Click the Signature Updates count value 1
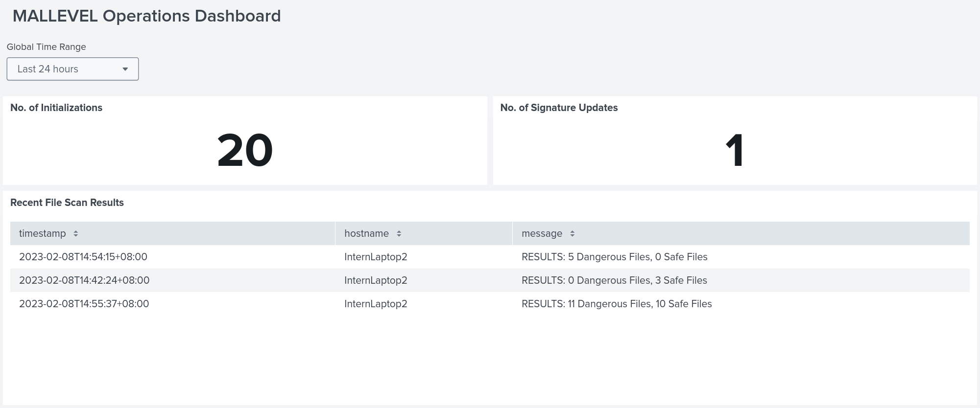The height and width of the screenshot is (408, 980). pos(734,151)
